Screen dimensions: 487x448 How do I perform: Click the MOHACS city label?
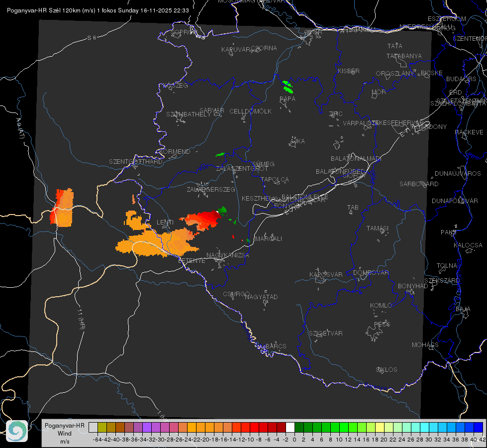pos(425,345)
